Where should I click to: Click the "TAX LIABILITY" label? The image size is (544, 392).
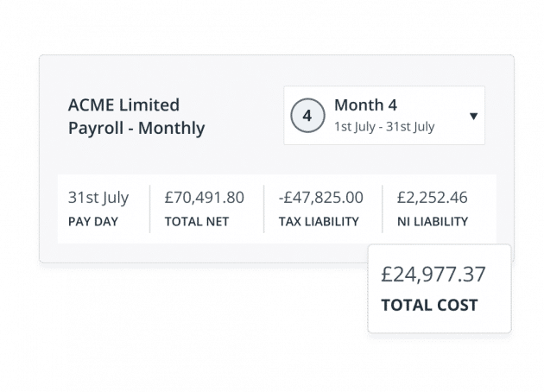pyautogui.click(x=319, y=222)
